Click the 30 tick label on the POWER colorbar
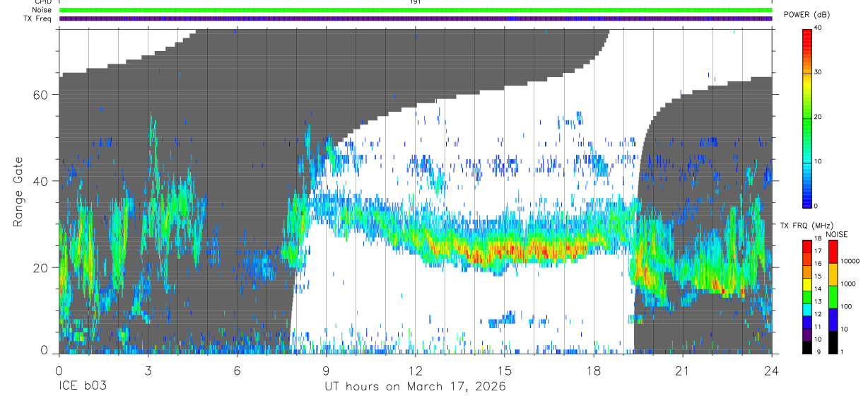Viewport: 868px width, 401px height. pyautogui.click(x=818, y=73)
